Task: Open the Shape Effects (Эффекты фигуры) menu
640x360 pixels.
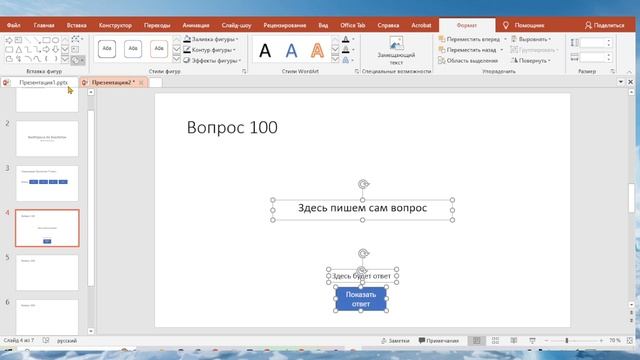Action: (212, 60)
